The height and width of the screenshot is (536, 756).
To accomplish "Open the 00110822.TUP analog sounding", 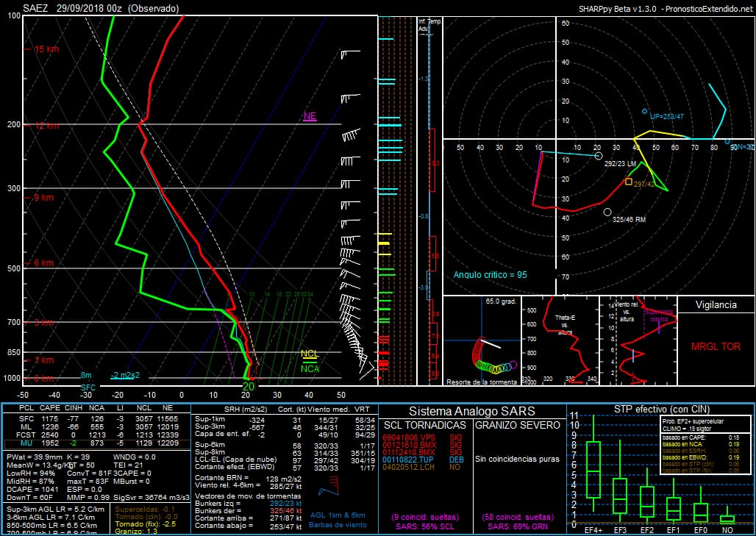I will tap(407, 459).
